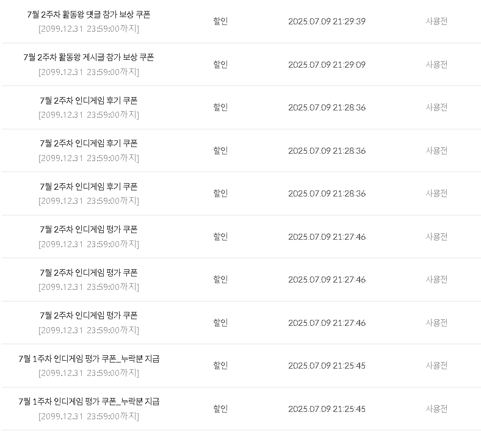Open the 활동왕 댓글 참가 보상 쿠폰 entry
The width and height of the screenshot is (481, 448).
89,15
